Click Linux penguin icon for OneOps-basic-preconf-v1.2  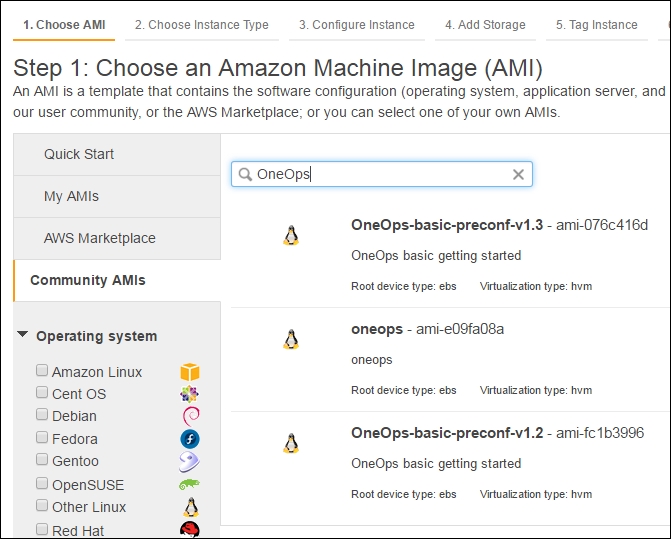click(x=291, y=443)
